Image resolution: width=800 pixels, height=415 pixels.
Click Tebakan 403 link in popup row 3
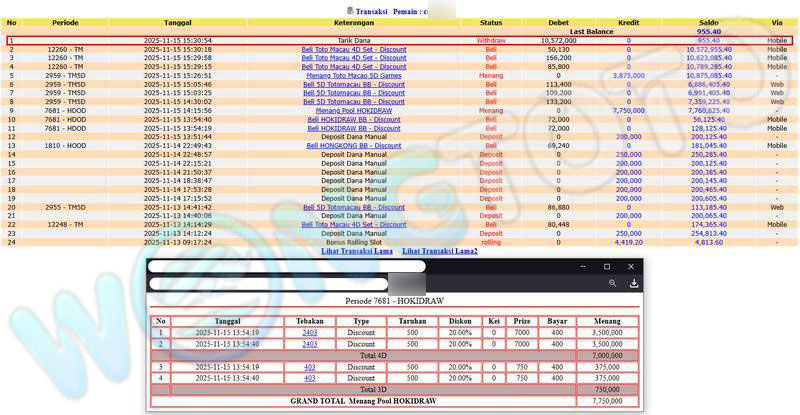click(310, 367)
